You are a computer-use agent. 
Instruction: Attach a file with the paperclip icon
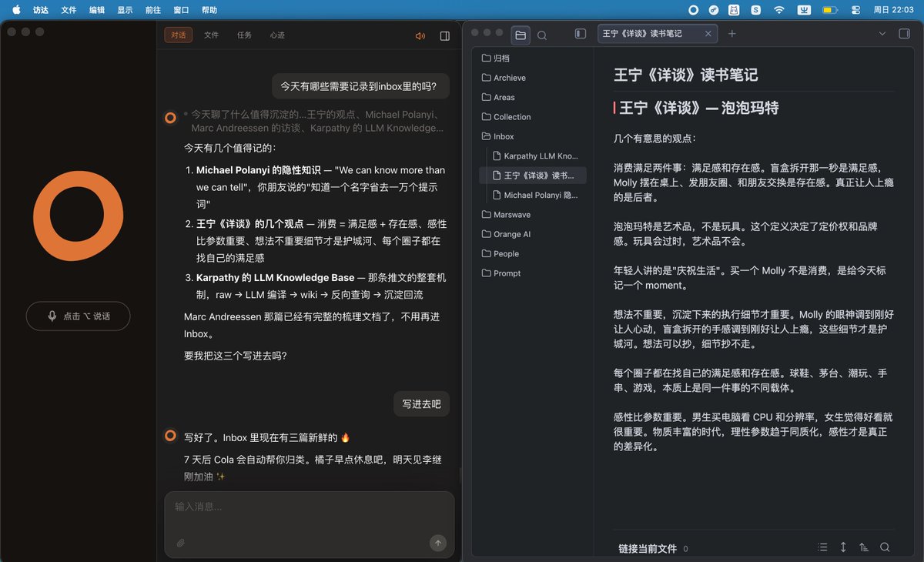[180, 543]
